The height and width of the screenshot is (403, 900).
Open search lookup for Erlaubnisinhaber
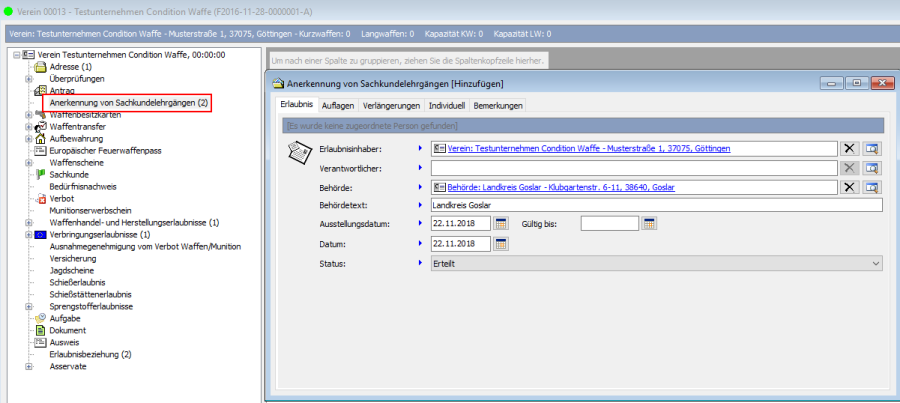873,148
